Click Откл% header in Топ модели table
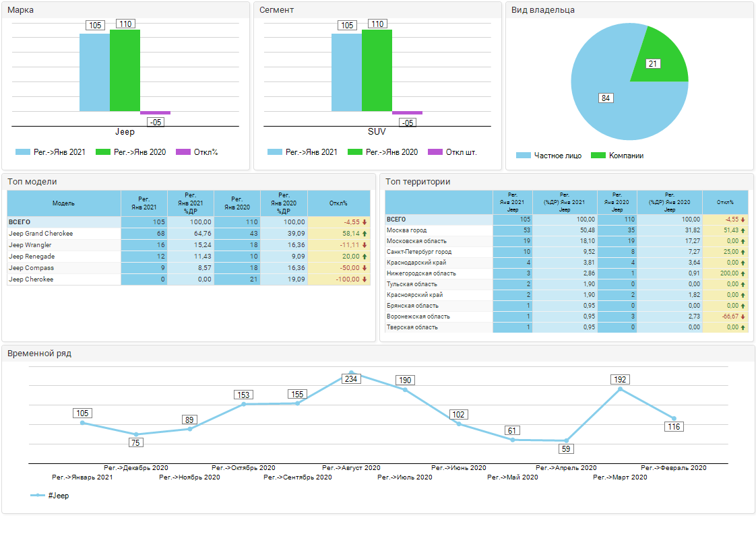 click(338, 203)
